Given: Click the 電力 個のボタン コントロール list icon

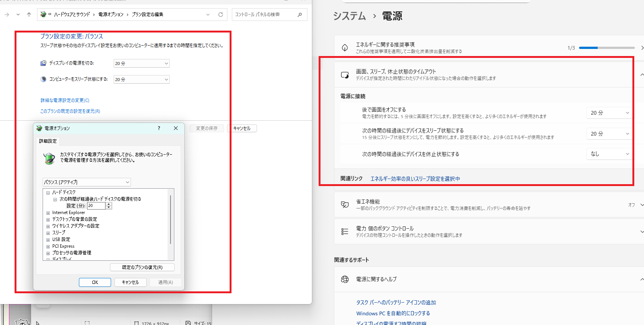Looking at the screenshot, I should [x=345, y=232].
